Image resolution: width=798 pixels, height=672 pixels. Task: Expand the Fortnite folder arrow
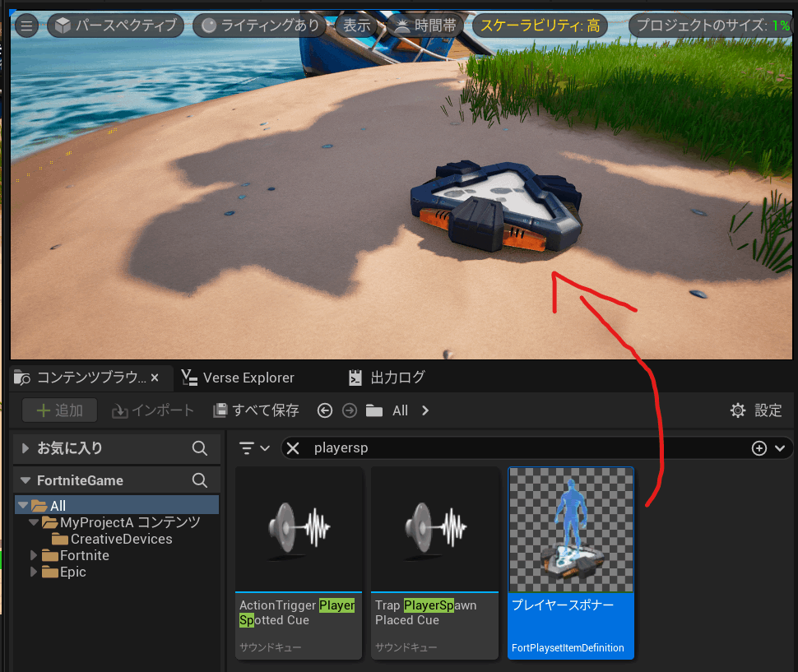[x=34, y=555]
